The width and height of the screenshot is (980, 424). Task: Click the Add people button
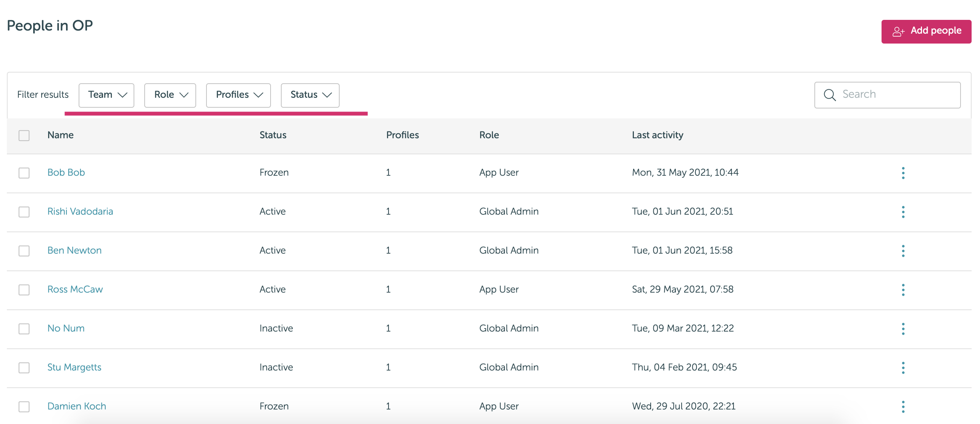[x=926, y=31]
